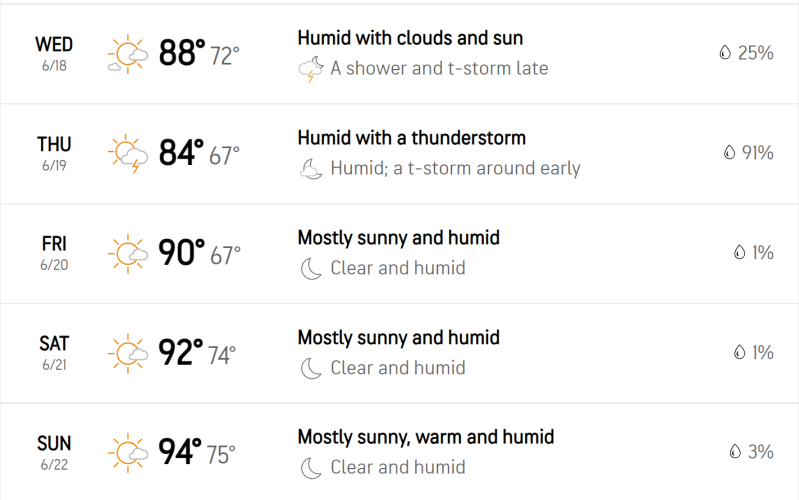This screenshot has width=799, height=500.
Task: Click the raindrop icon beside 91%
Action: tap(729, 152)
